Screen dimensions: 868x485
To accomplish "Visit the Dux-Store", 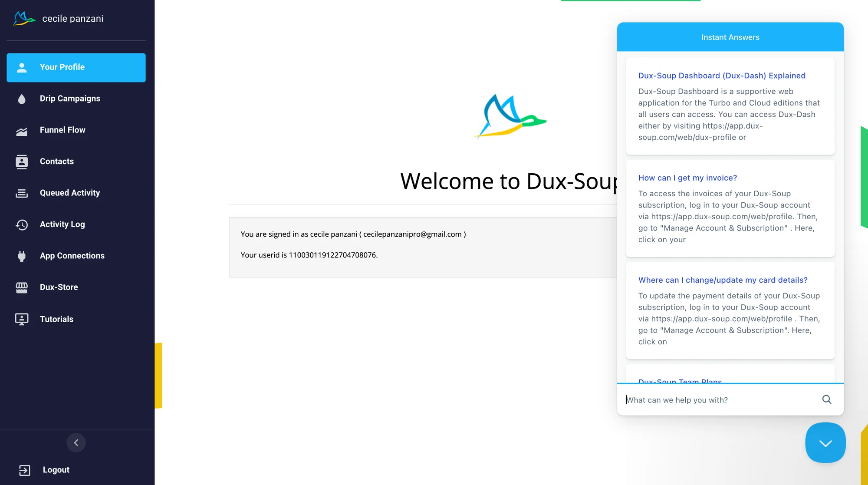I will coord(59,287).
